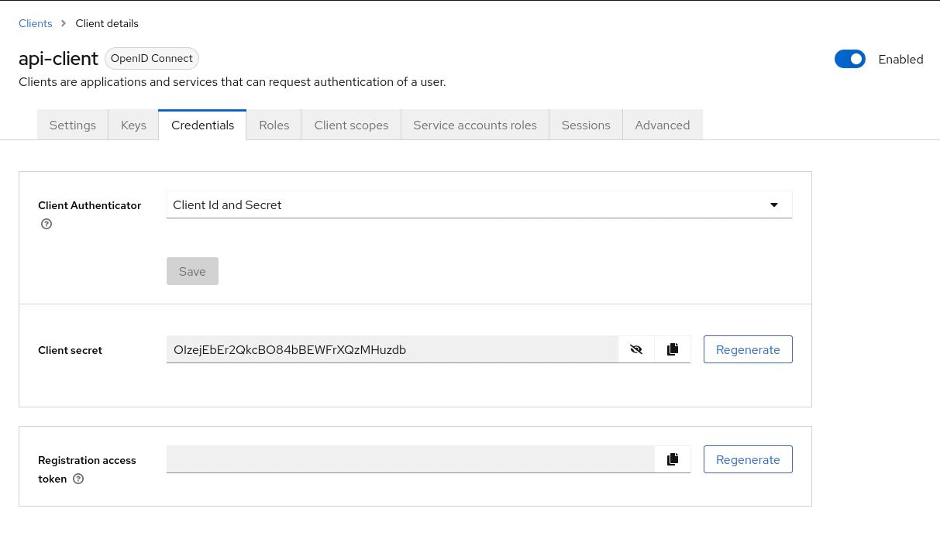940x560 pixels.
Task: Click the Save button
Action: pos(192,271)
